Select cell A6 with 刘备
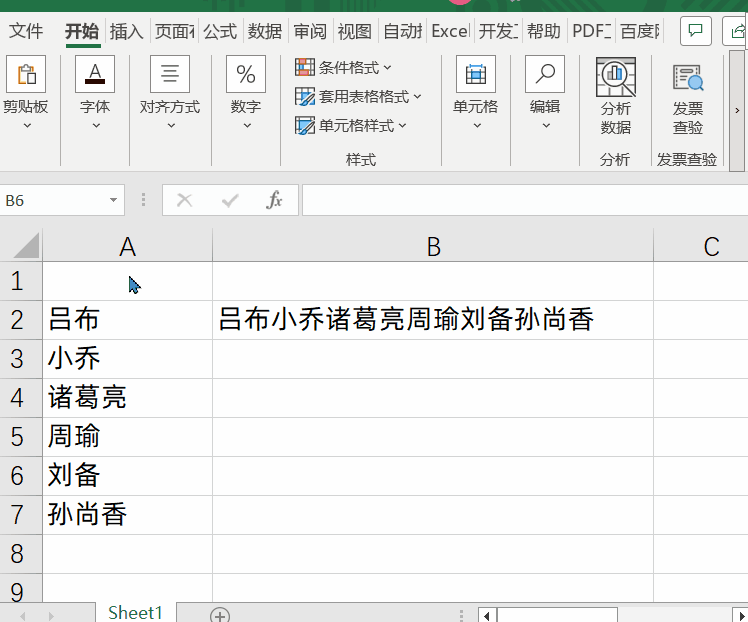The width and height of the screenshot is (748, 622). [x=127, y=476]
